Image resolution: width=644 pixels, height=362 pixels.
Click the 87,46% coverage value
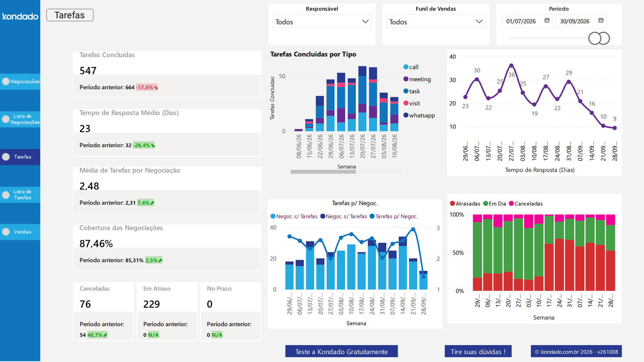coord(96,244)
